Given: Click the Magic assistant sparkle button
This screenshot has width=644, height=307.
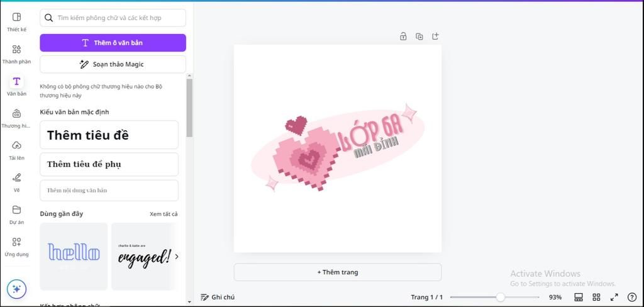Looking at the screenshot, I should point(16,289).
